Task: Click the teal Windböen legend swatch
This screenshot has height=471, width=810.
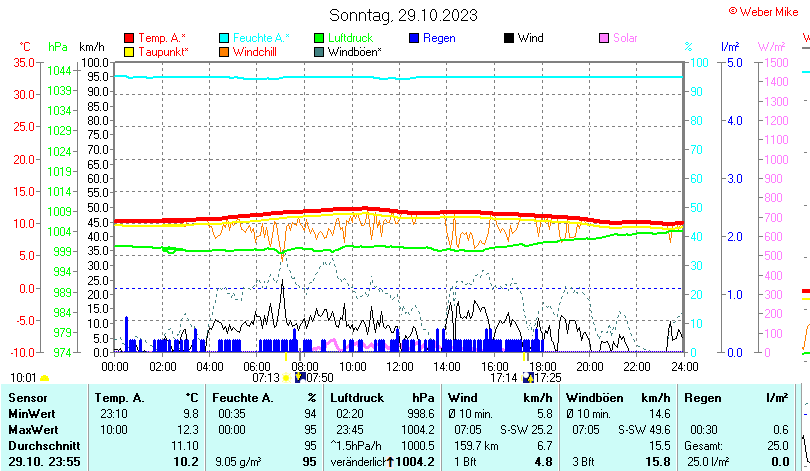Action: coord(319,52)
